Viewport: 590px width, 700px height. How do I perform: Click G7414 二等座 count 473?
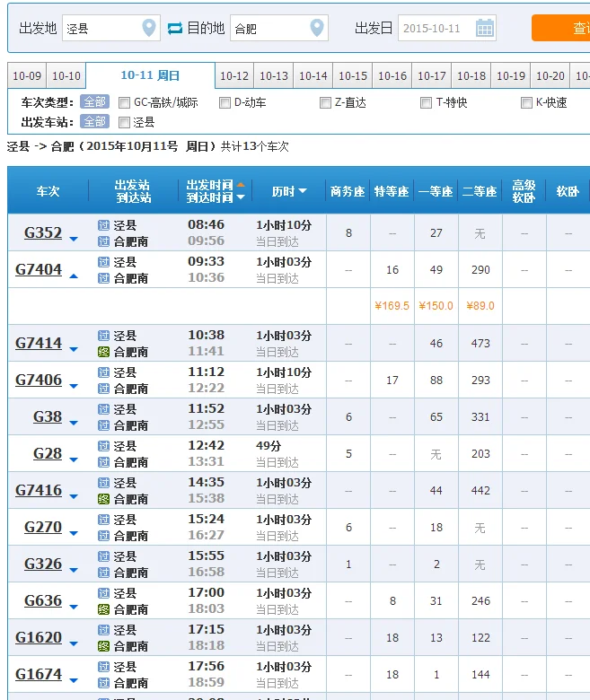pyautogui.click(x=480, y=344)
